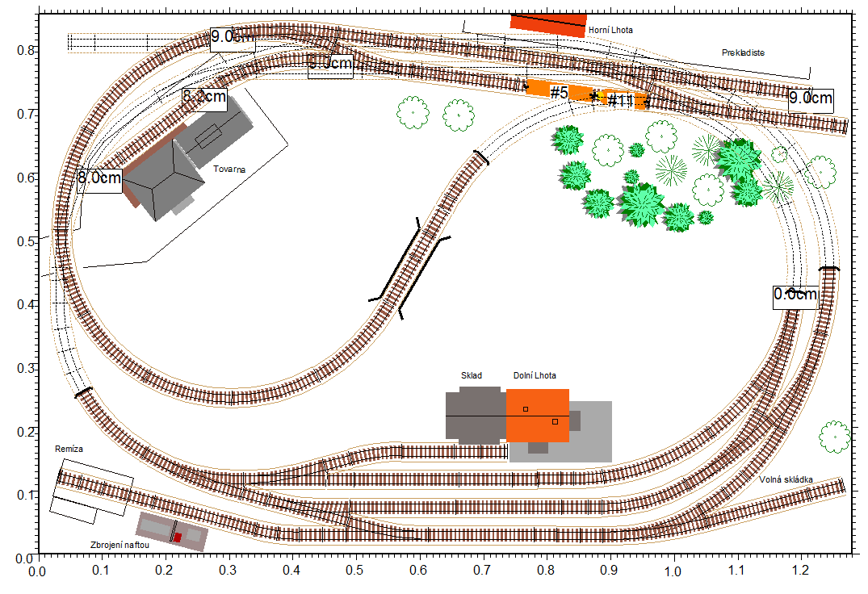The height and width of the screenshot is (594, 868).
Task: Click the Remíza text label
Action: tap(69, 448)
